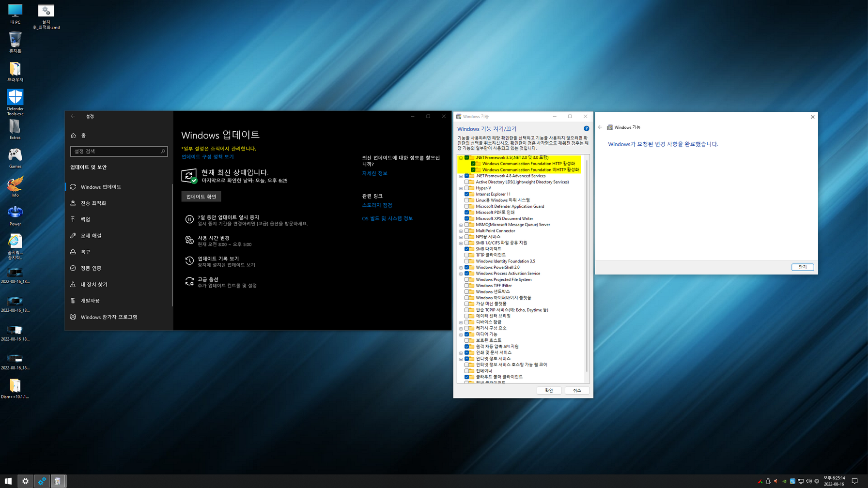This screenshot has height=488, width=868.
Task: Check Linux용 Windows 하위 시스템 checkbox
Action: [x=467, y=200]
